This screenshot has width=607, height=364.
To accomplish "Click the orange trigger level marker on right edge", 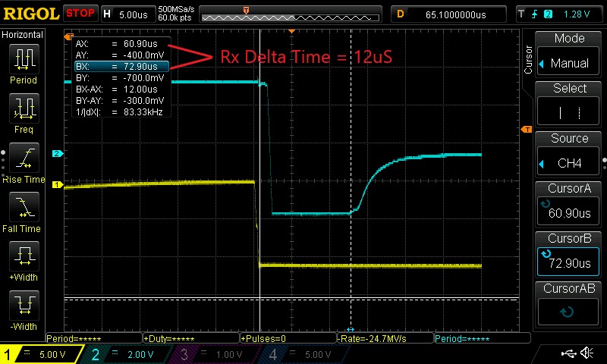I will (527, 130).
